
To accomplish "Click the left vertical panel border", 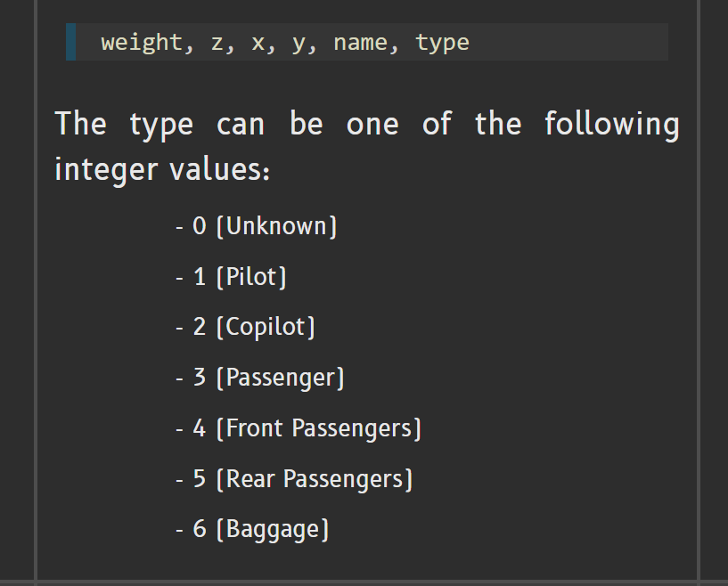I will tap(36, 290).
